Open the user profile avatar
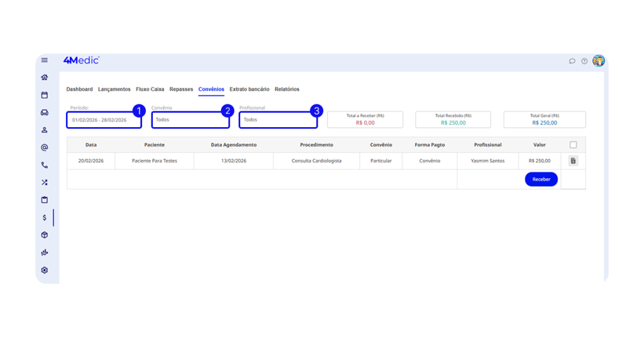Screen dimensions: 644x338 point(599,61)
